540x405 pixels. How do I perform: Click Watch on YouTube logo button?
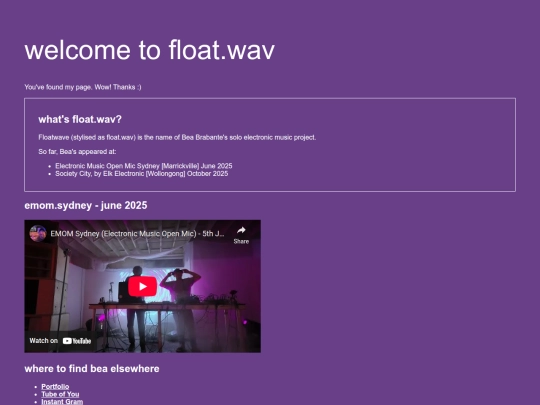click(x=60, y=341)
